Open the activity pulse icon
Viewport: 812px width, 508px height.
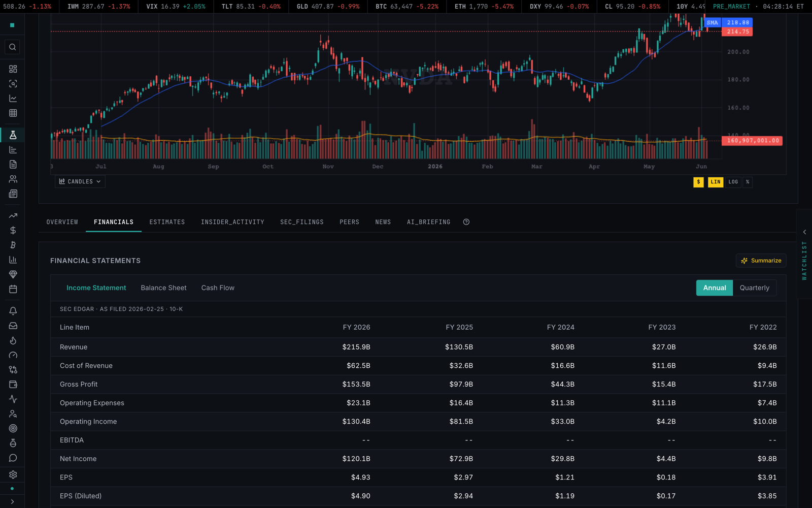13,400
